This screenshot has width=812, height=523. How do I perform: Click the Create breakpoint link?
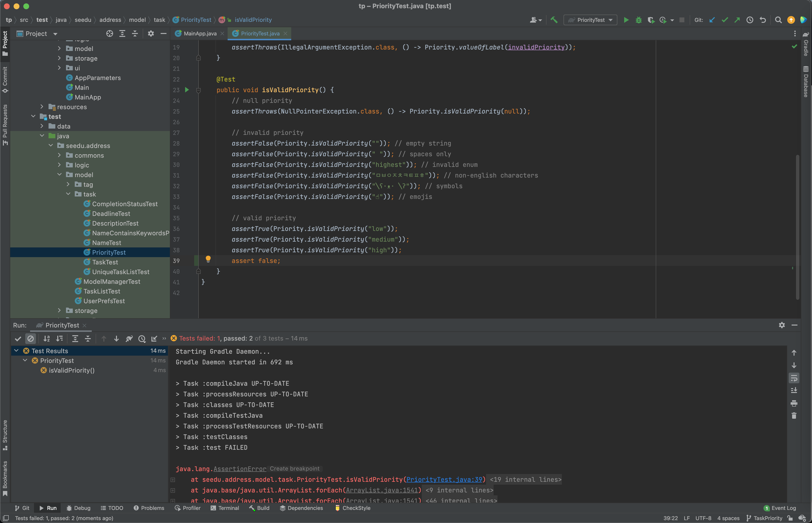[294, 469]
